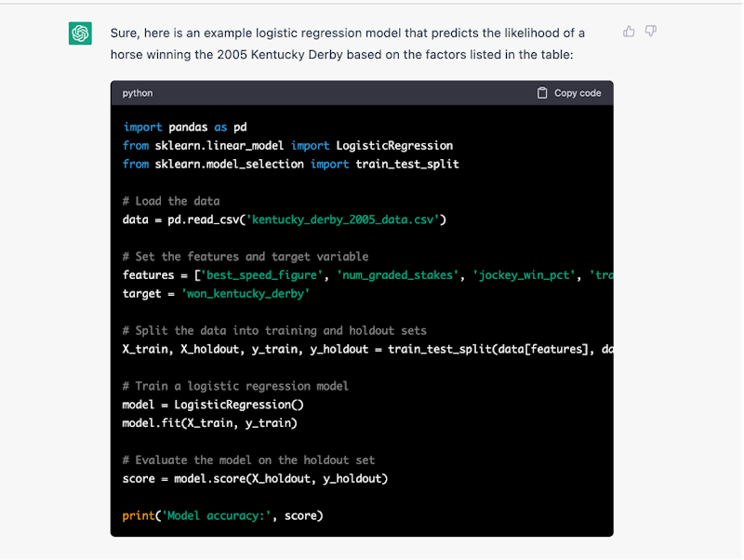Click the clipboard icon in code header

(x=542, y=93)
